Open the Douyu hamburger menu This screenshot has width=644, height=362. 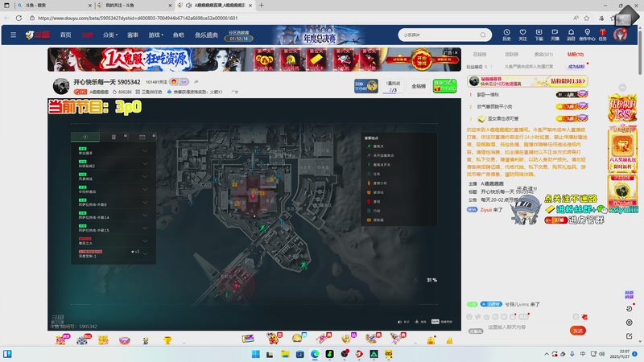pos(13,35)
